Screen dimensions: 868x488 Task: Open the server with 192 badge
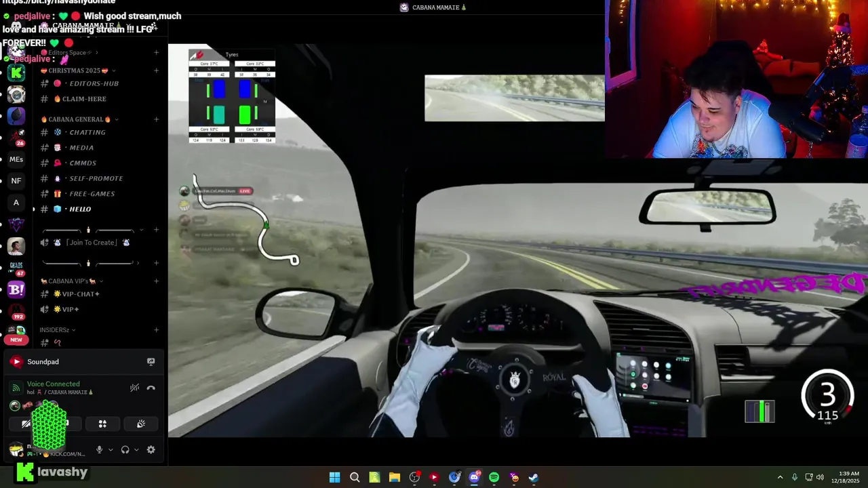[16, 311]
